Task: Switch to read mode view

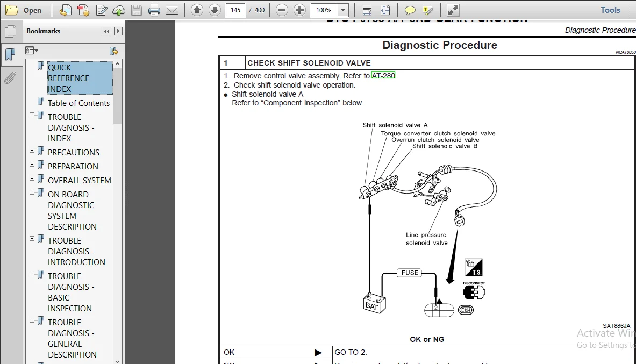Action: point(453,10)
